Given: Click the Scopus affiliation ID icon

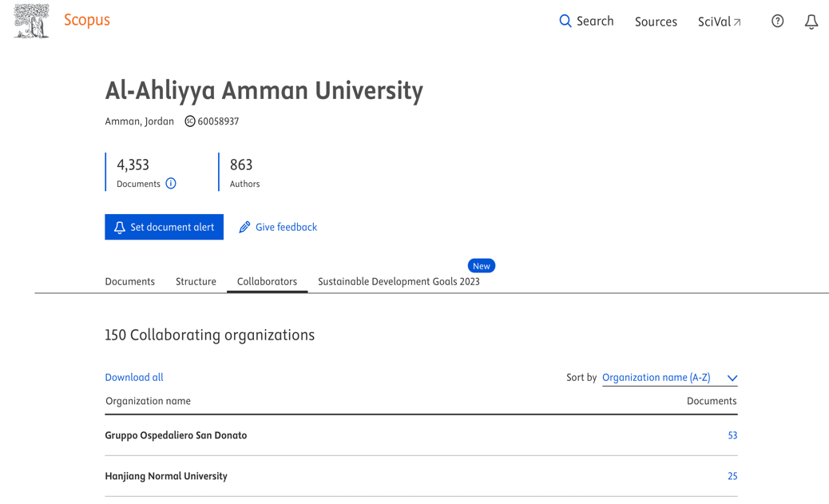Looking at the screenshot, I should coord(190,121).
